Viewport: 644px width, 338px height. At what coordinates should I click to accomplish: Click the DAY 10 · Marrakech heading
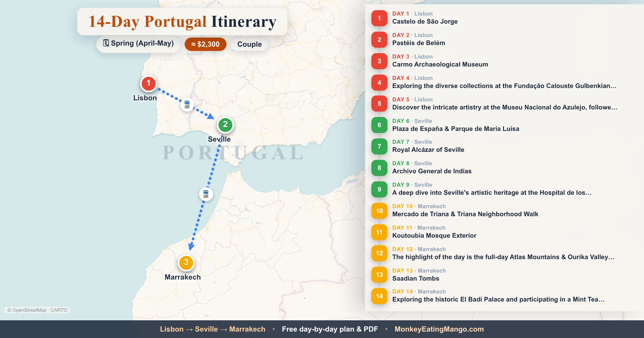click(419, 206)
